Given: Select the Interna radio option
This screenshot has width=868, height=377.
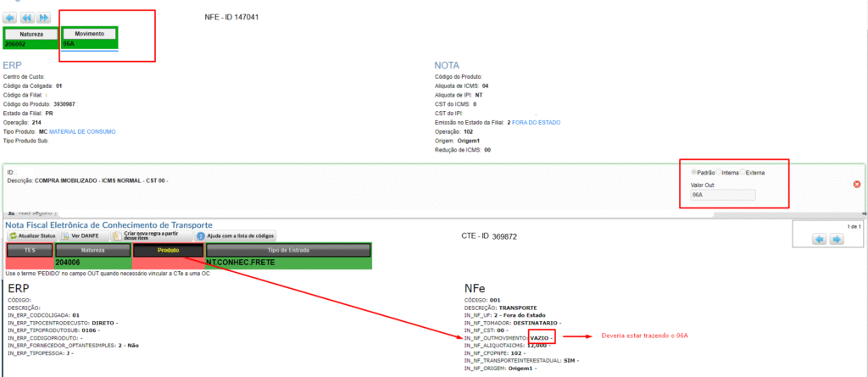Looking at the screenshot, I should (720, 173).
